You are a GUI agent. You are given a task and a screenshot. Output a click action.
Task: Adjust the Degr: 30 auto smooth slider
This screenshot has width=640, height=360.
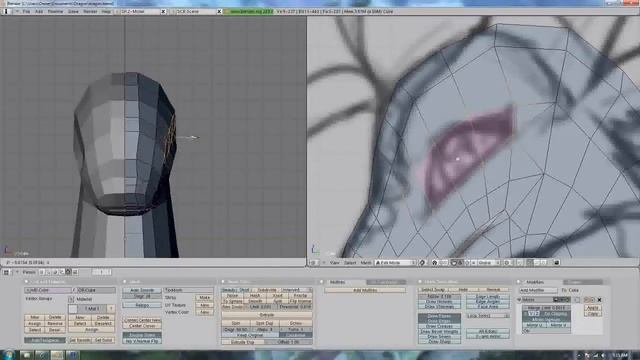point(142,296)
